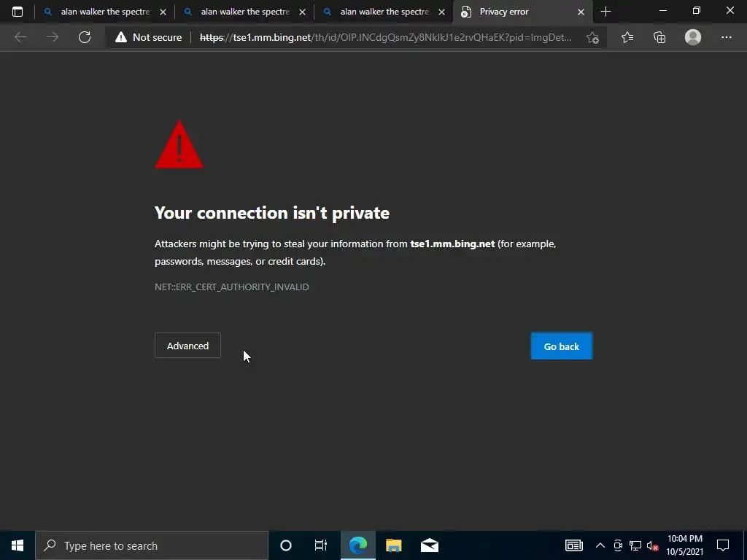
Task: Click the Microsoft Edge taskbar icon
Action: 357,545
